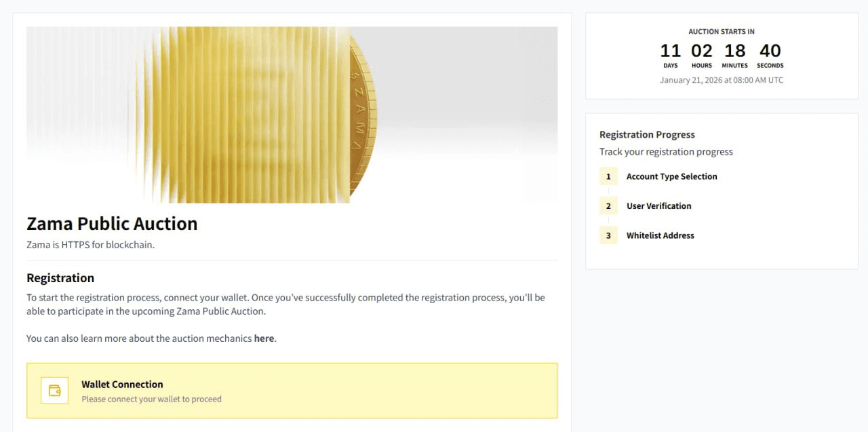This screenshot has width=868, height=432.
Task: Click the Registration section heading
Action: [x=60, y=278]
